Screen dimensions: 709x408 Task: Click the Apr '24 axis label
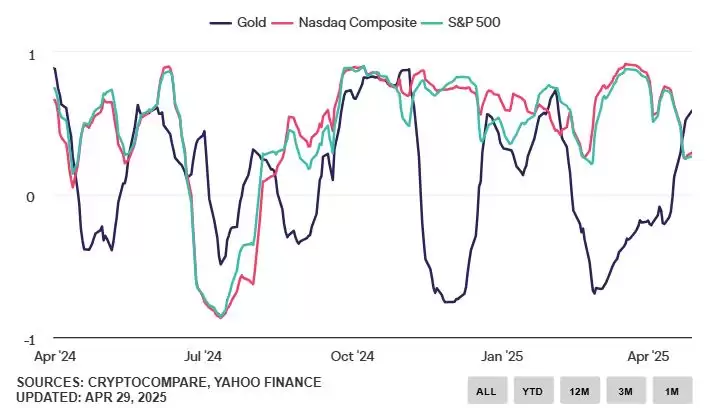tap(55, 355)
